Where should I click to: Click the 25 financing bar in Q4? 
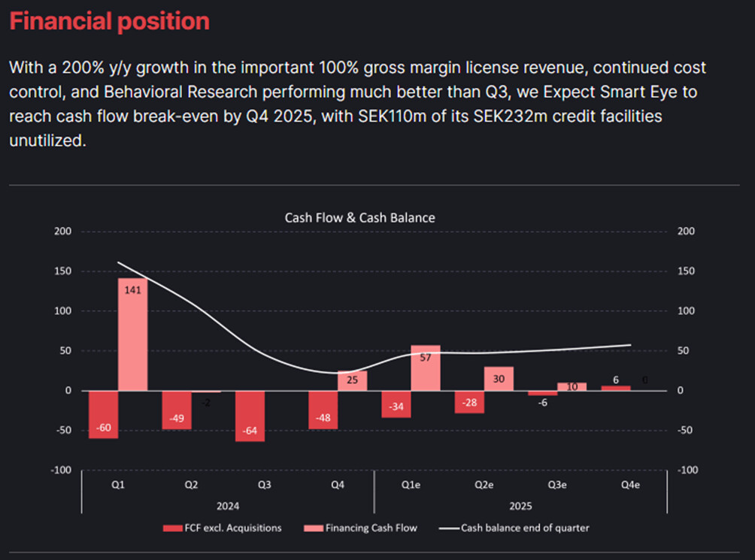click(x=353, y=380)
